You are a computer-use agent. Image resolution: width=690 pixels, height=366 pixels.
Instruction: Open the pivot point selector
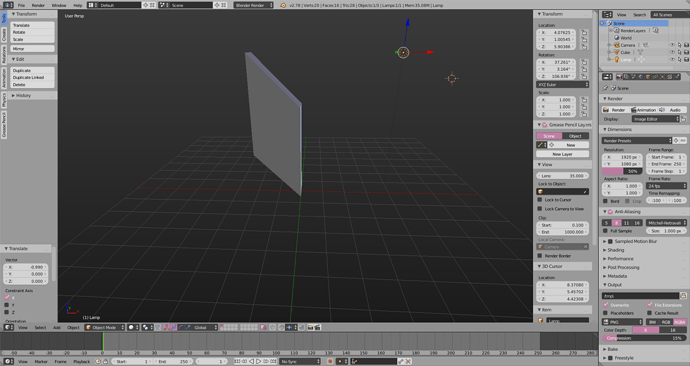(147, 327)
